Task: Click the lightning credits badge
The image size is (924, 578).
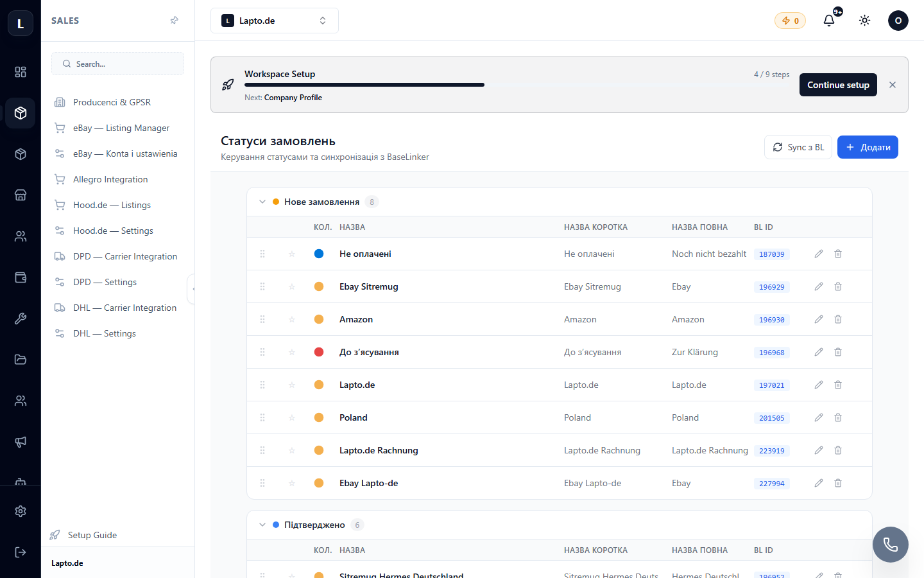Action: tap(790, 21)
